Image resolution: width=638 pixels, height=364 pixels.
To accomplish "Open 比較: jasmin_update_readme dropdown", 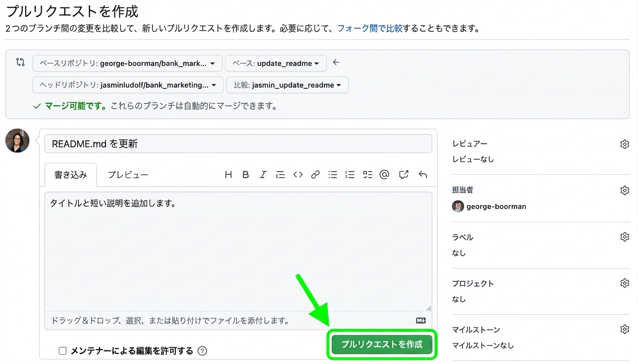I will point(287,85).
